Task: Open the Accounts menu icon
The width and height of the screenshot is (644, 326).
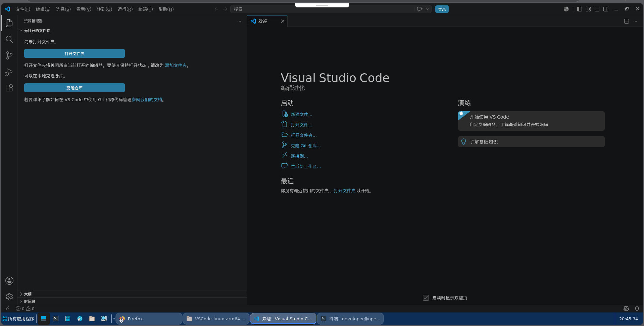Action: 9,281
